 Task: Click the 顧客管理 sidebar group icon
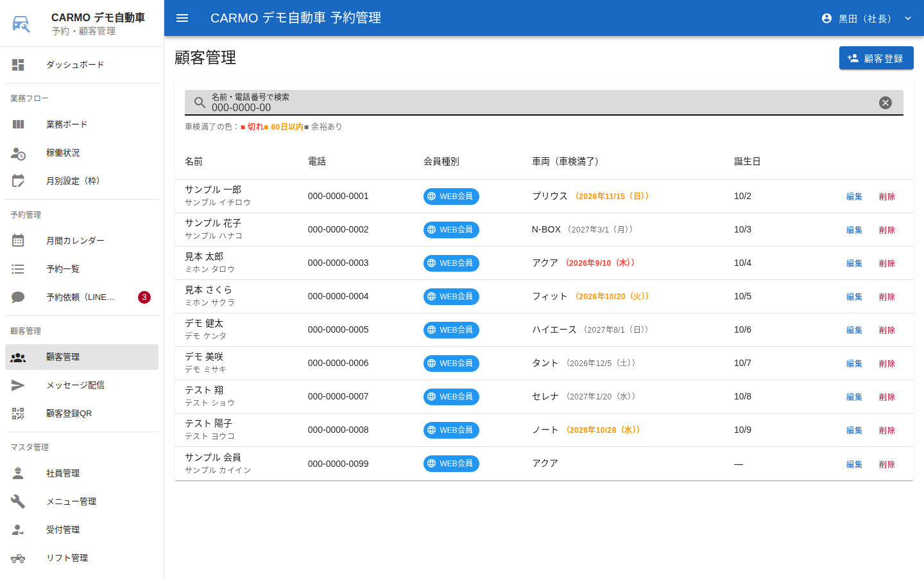(18, 357)
